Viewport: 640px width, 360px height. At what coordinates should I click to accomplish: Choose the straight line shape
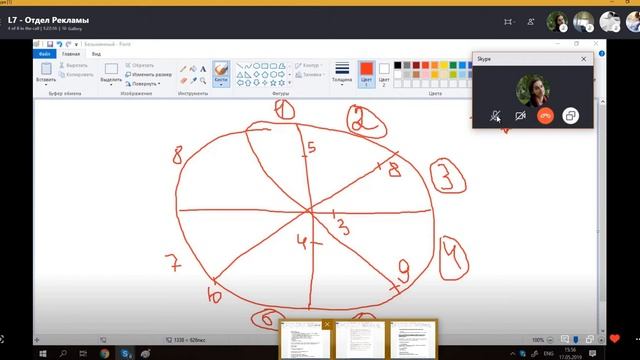pos(240,66)
